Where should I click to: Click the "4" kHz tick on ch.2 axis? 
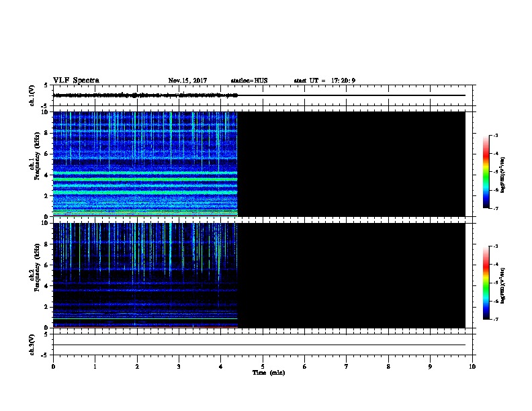(46, 286)
